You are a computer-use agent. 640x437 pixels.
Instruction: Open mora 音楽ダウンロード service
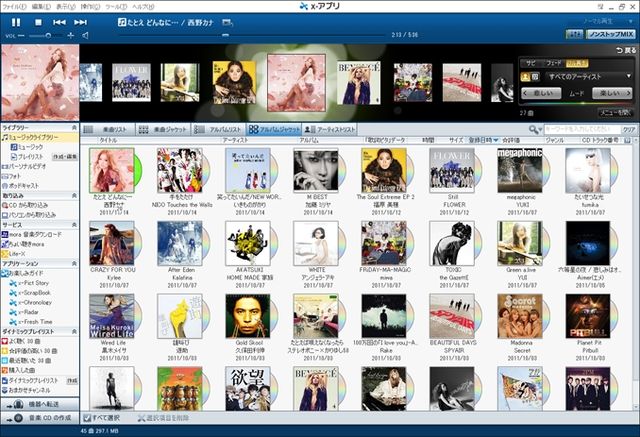click(x=32, y=235)
